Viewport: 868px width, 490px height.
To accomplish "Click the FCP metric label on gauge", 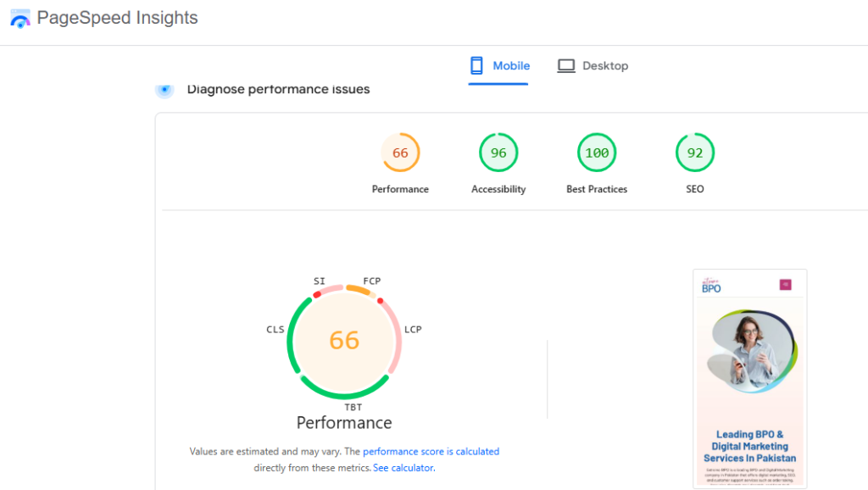I will coord(372,281).
